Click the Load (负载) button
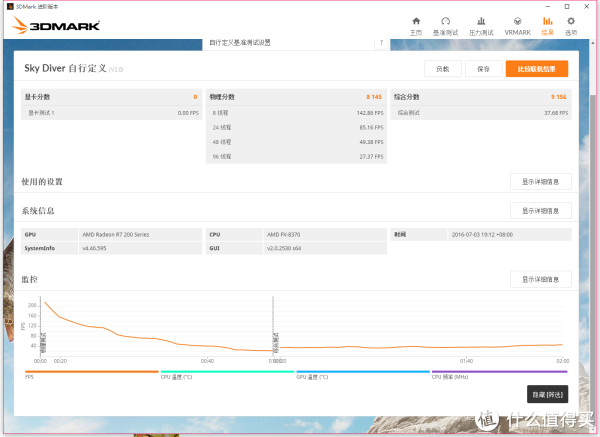The image size is (600, 437). [443, 69]
